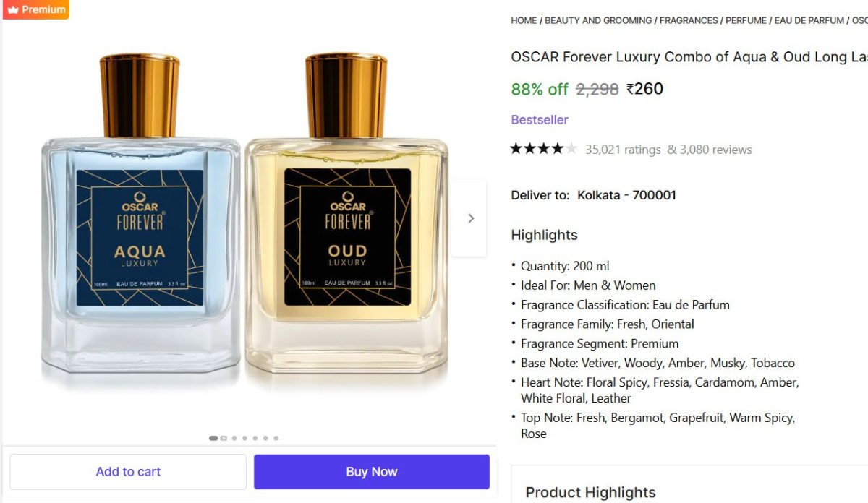The width and height of the screenshot is (868, 503).
Task: Buy the Oscar perfume combo now
Action: pos(372,471)
